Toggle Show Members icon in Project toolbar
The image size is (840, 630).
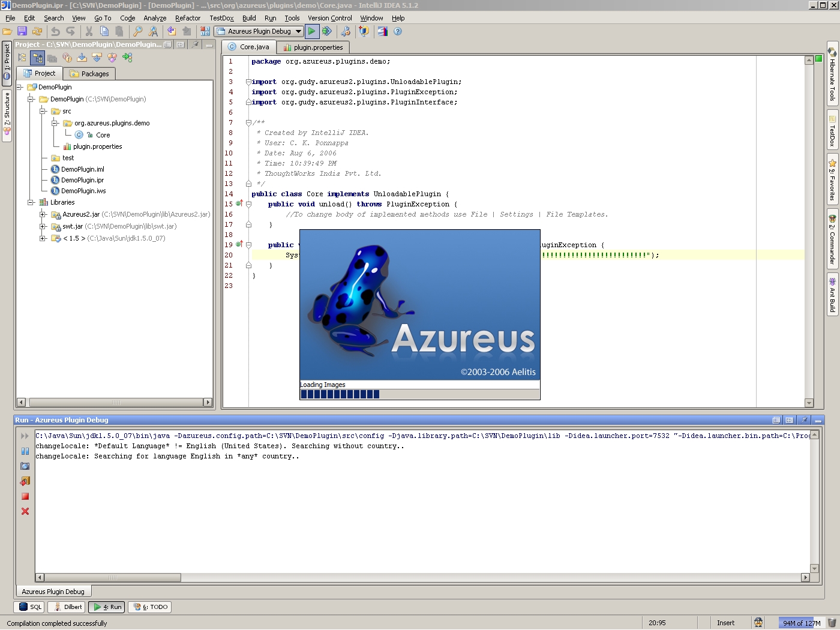coord(67,58)
